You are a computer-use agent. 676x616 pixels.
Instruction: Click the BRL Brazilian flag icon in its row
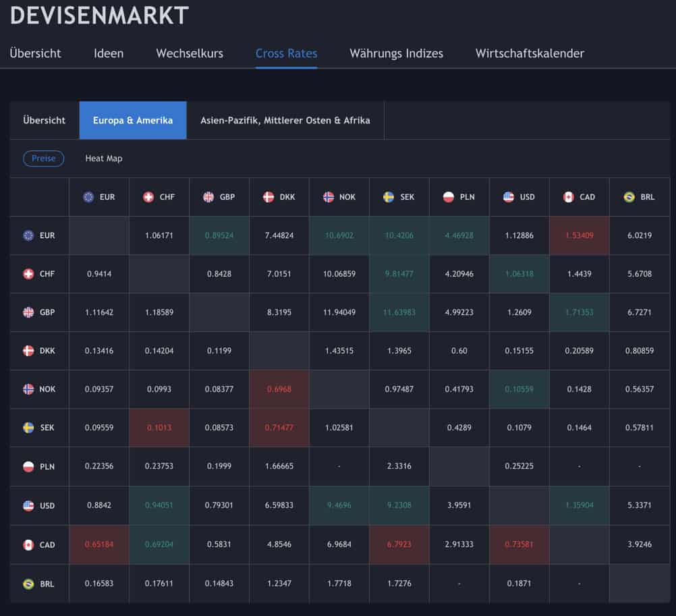coord(27,584)
